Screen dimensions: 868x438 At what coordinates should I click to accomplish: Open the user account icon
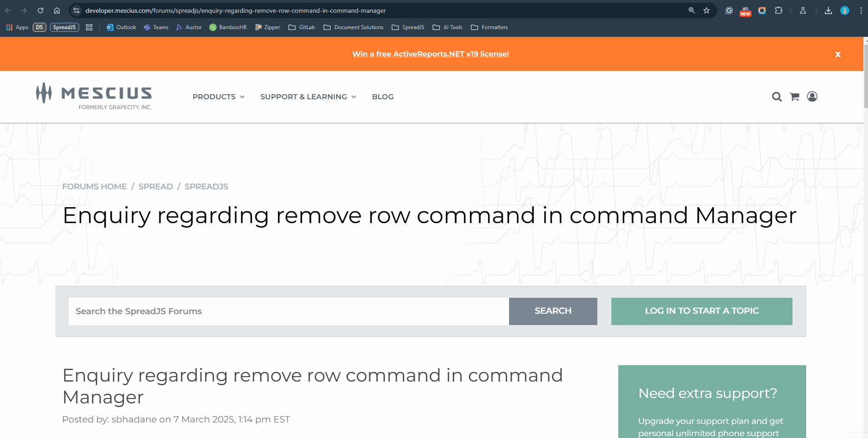coord(812,97)
